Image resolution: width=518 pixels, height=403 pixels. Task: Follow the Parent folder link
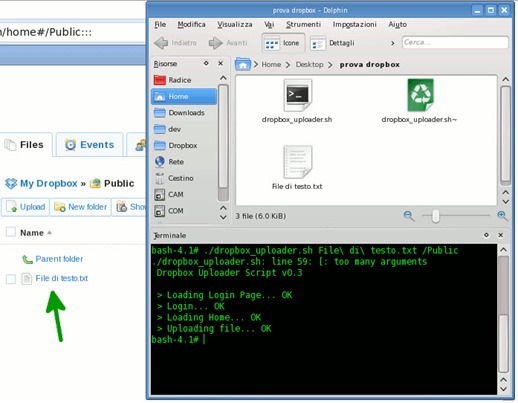click(x=59, y=259)
